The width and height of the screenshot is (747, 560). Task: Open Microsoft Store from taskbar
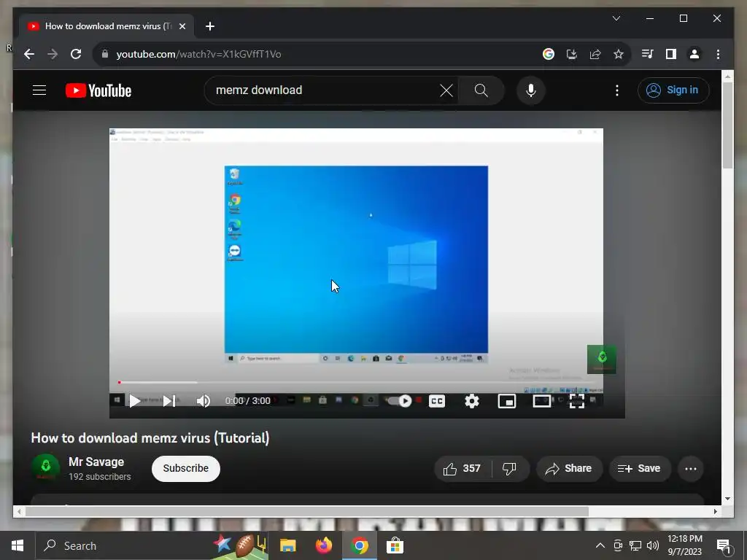395,545
